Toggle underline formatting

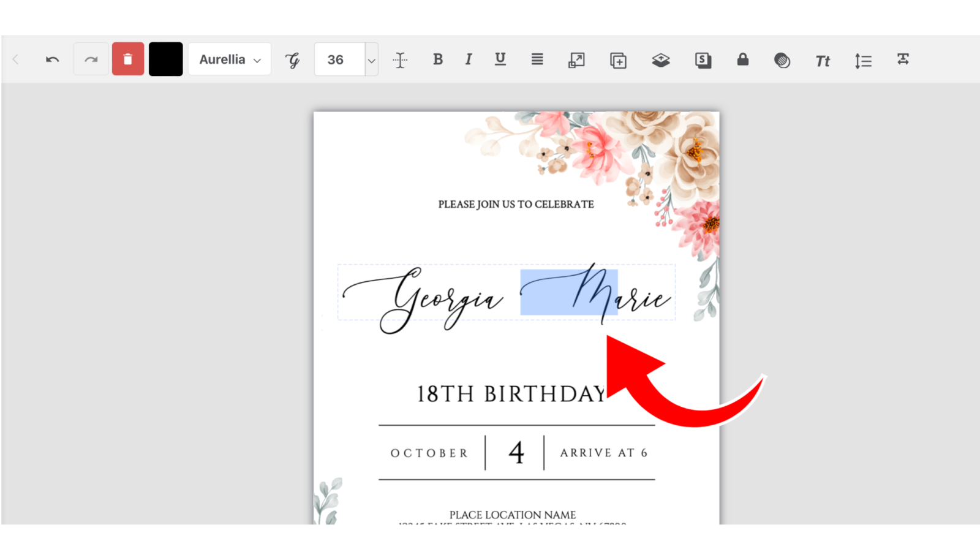[x=500, y=59]
